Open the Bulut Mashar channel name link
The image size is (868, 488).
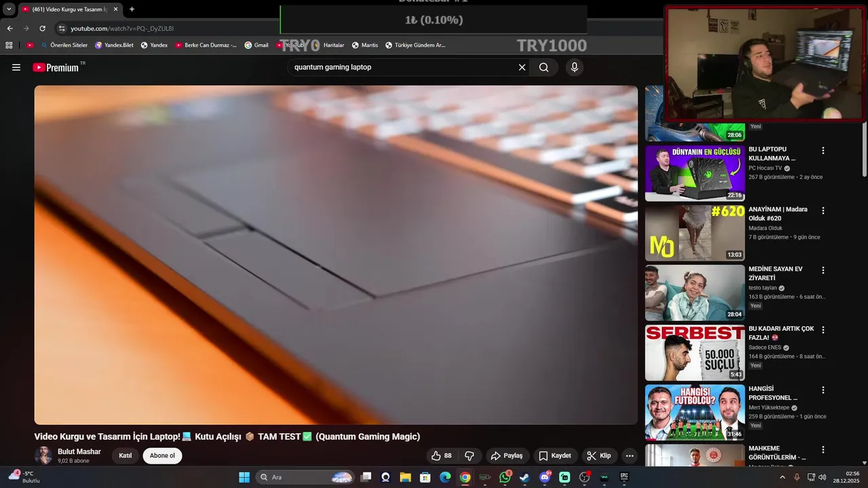click(x=79, y=451)
